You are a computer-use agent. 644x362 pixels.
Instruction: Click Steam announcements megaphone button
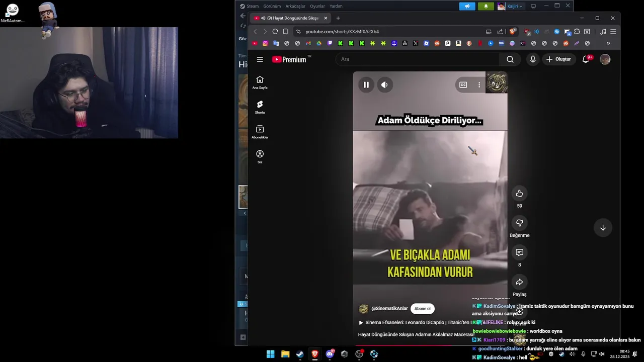tap(467, 6)
